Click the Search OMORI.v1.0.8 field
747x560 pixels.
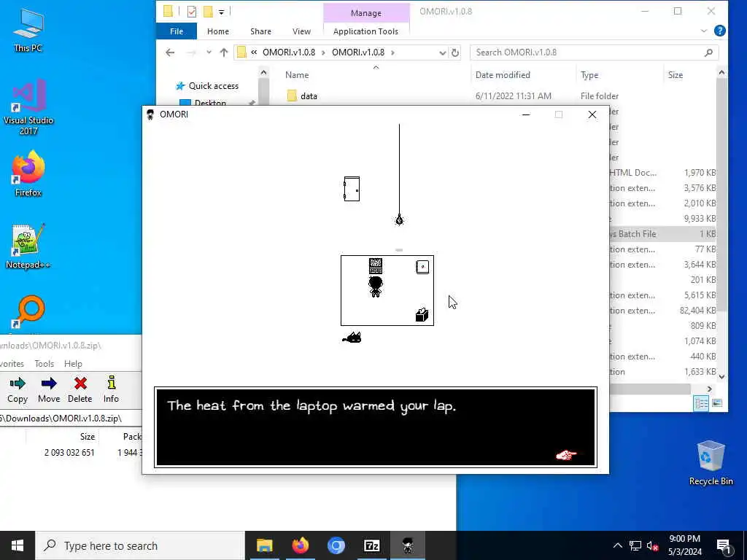click(x=594, y=52)
